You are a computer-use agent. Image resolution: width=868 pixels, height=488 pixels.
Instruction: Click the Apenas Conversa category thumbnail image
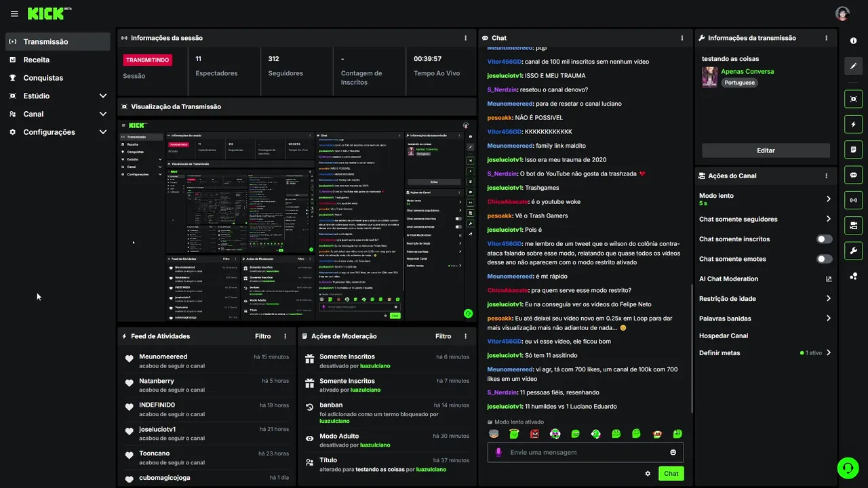click(x=709, y=77)
